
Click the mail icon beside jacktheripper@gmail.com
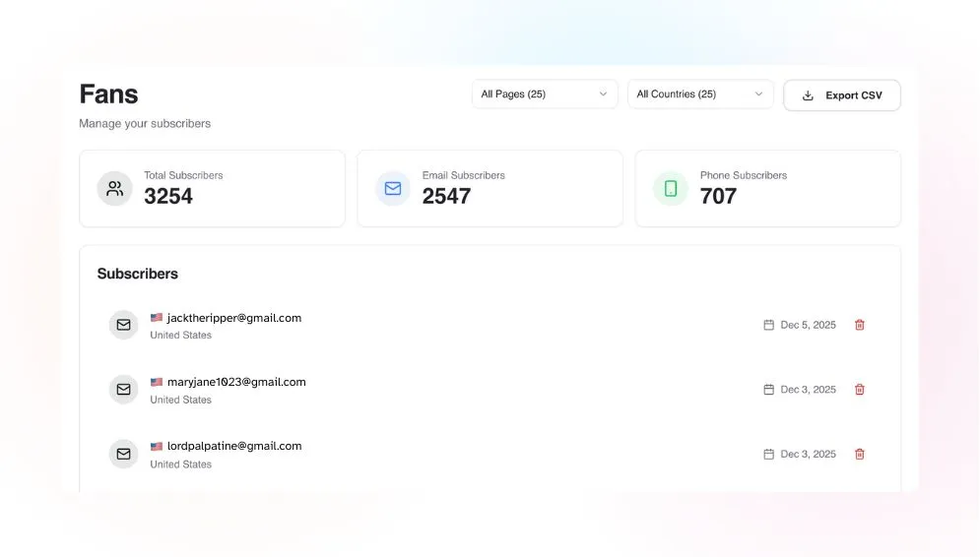pos(123,325)
